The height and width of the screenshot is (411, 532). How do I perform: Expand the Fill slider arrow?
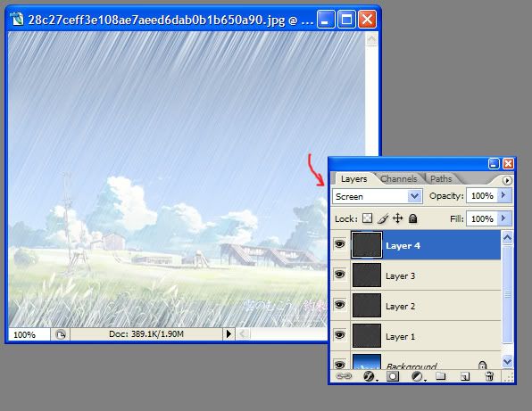504,218
